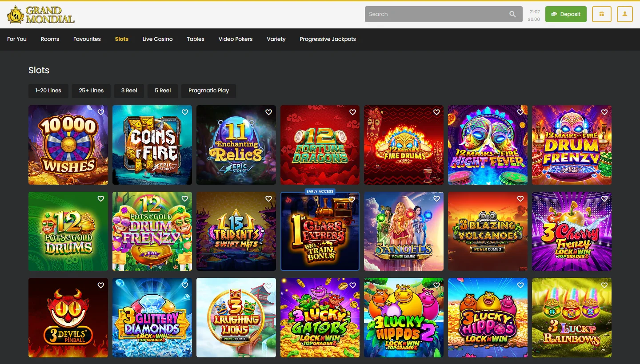The width and height of the screenshot is (640, 364).
Task: Favourite 3 Lucky Hippos Lock N Win
Action: point(520,285)
